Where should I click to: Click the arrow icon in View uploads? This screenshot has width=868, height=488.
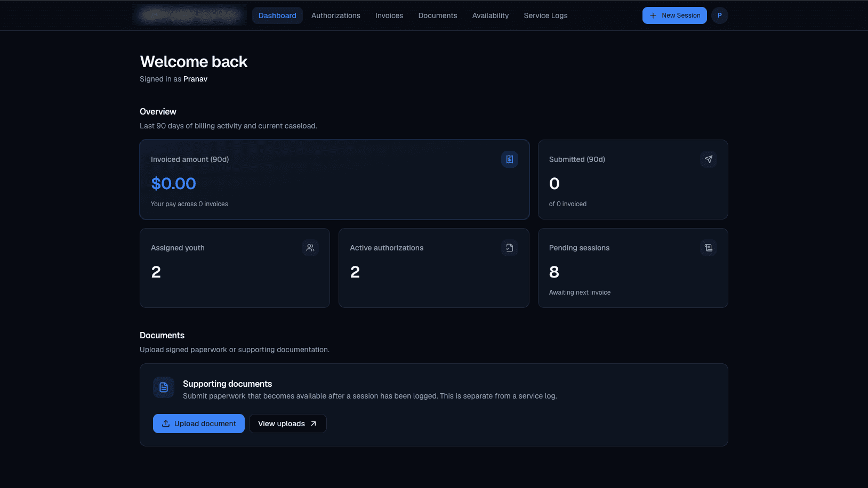coord(314,424)
